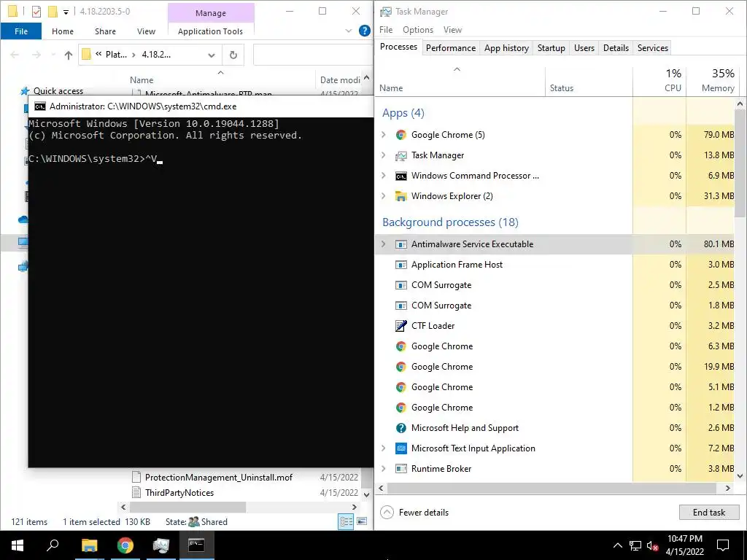Expand the Google Chrome (5) process group
747x560 pixels.
[384, 135]
